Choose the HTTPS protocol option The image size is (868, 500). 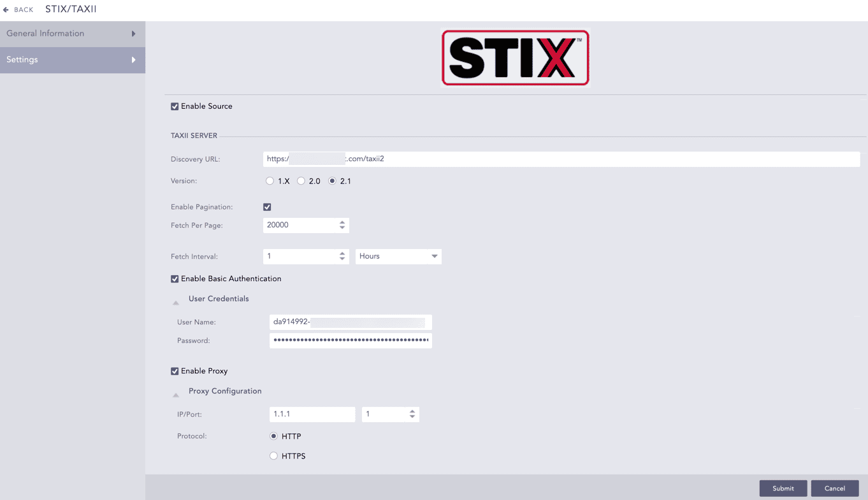pos(273,455)
